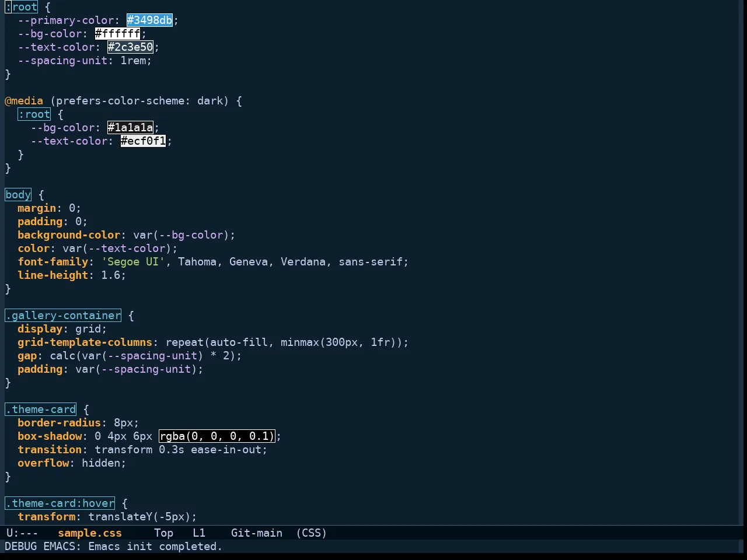The image size is (747, 560).
Task: Click the sample.css buffer name in mode line
Action: pyautogui.click(x=90, y=533)
